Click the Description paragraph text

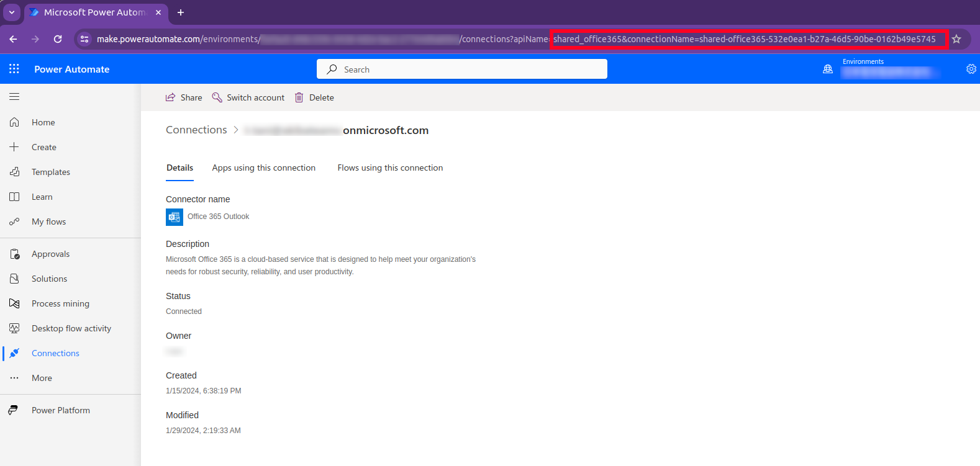point(320,266)
